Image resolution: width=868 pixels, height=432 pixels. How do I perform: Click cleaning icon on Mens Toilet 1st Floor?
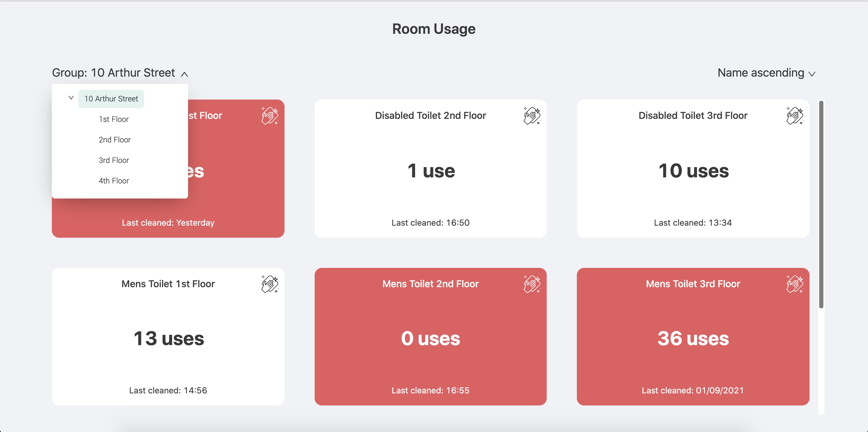(270, 284)
